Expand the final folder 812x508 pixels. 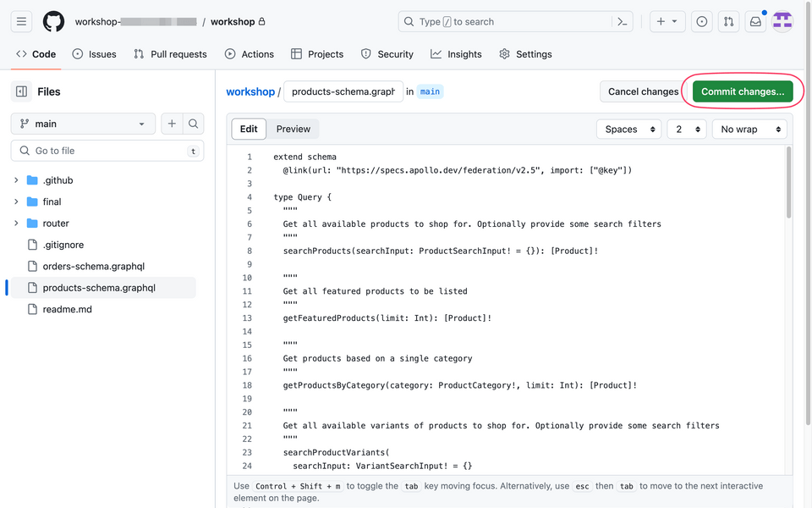(16, 202)
